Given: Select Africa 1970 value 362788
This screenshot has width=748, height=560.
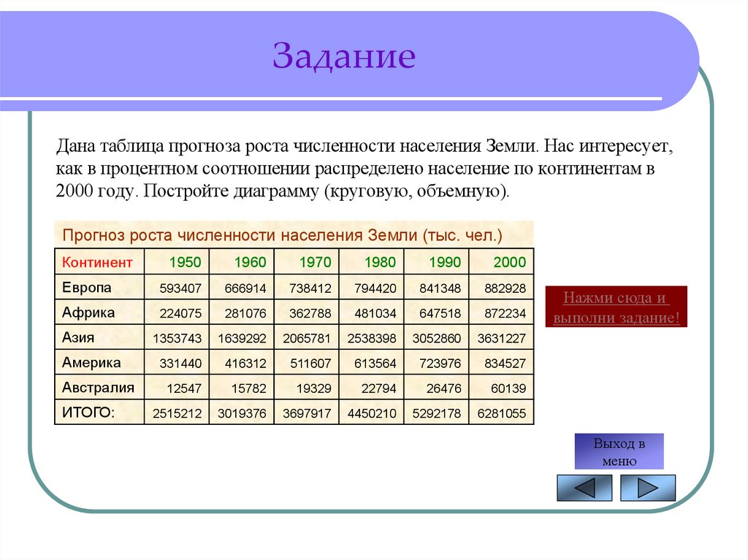Looking at the screenshot, I should pos(306,313).
